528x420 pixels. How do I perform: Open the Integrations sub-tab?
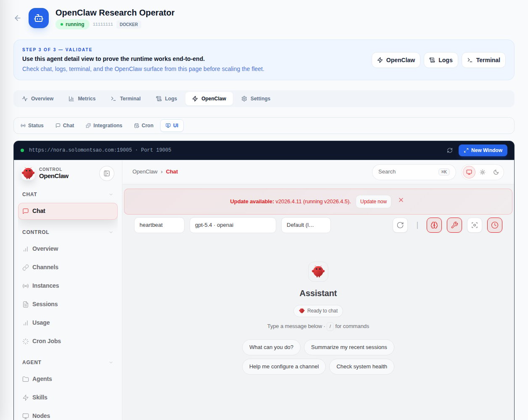coord(104,126)
